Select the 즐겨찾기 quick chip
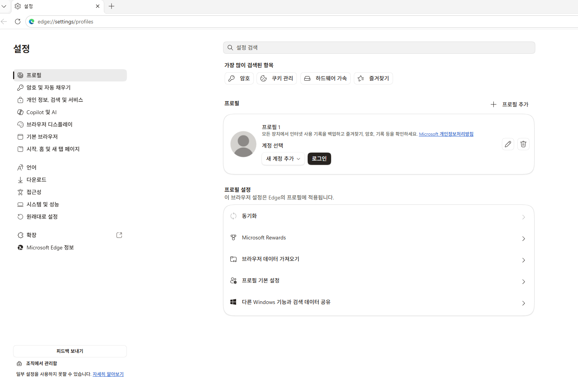The height and width of the screenshot is (392, 578). click(x=373, y=78)
